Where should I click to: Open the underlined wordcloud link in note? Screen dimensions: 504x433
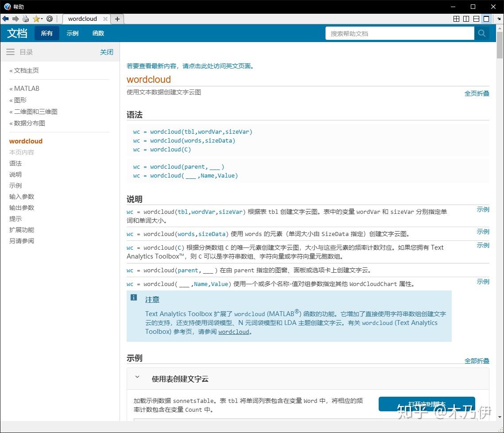click(x=234, y=332)
